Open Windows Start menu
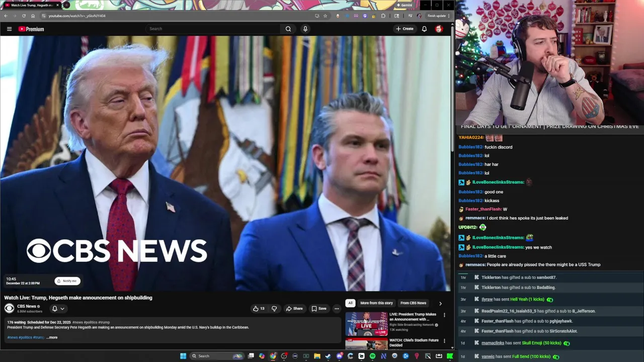 click(x=184, y=356)
